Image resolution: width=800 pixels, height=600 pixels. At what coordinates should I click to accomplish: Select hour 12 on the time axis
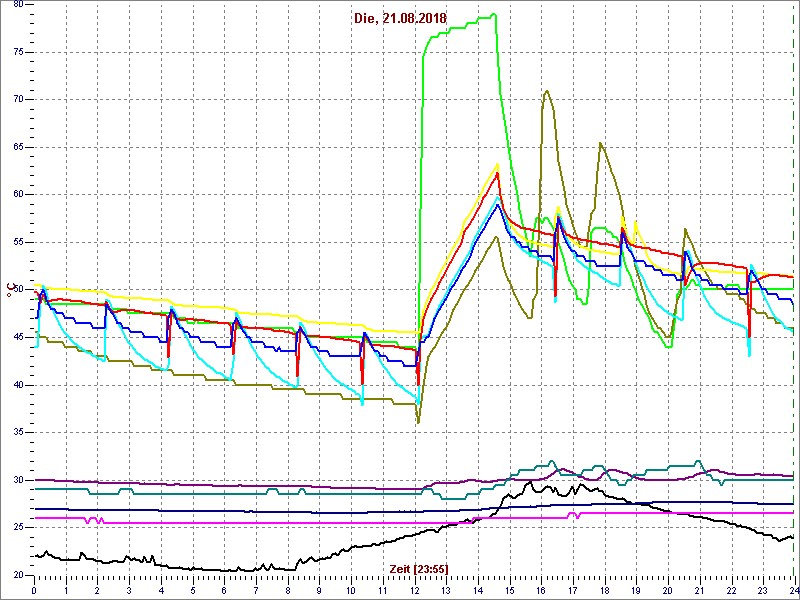[x=415, y=590]
